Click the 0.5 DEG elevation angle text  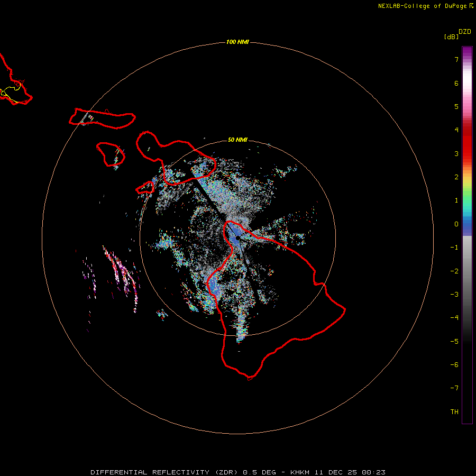(259, 472)
